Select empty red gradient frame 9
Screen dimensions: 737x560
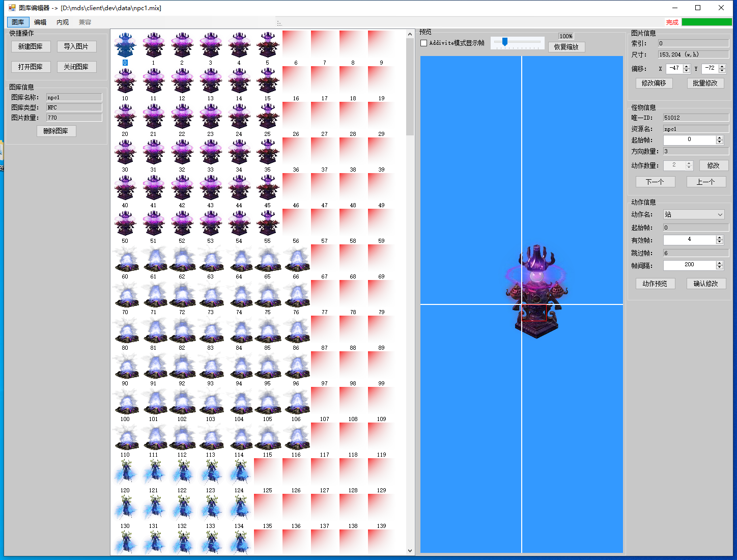click(381, 45)
